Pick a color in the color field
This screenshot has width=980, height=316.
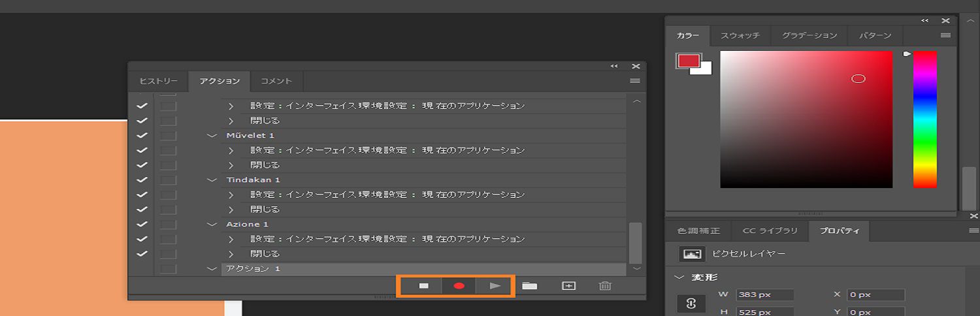click(806, 119)
